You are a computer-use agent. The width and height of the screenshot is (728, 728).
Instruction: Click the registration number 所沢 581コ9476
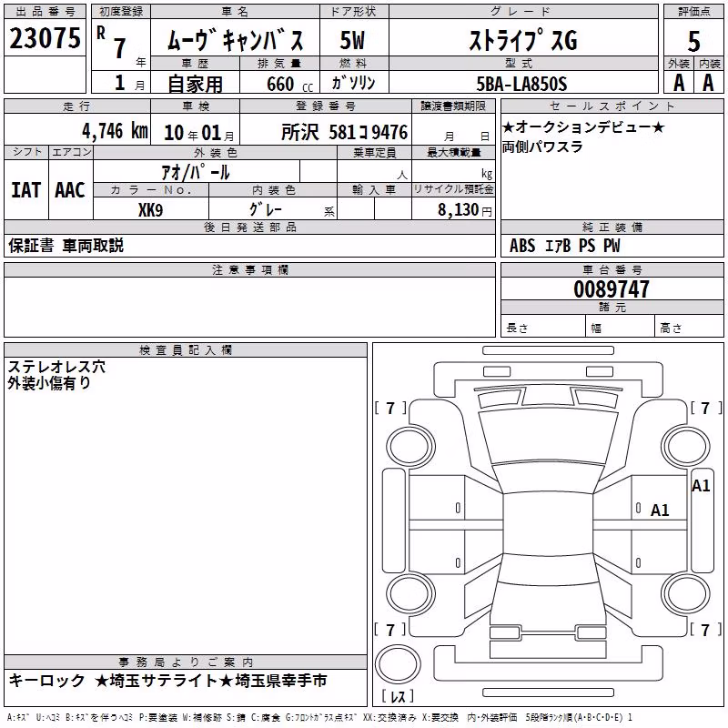[345, 132]
